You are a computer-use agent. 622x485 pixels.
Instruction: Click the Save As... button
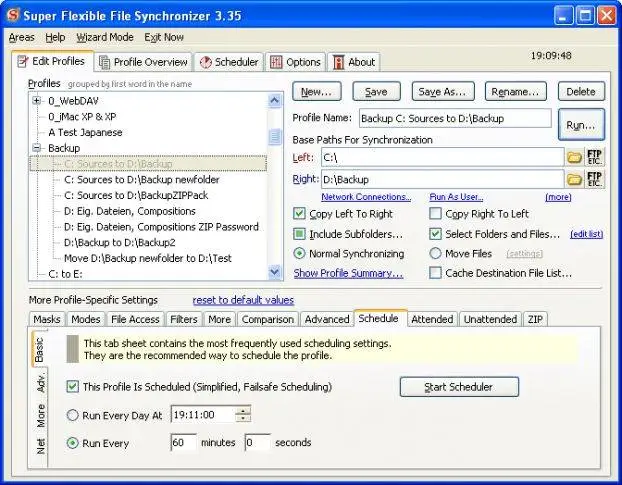[442, 92]
